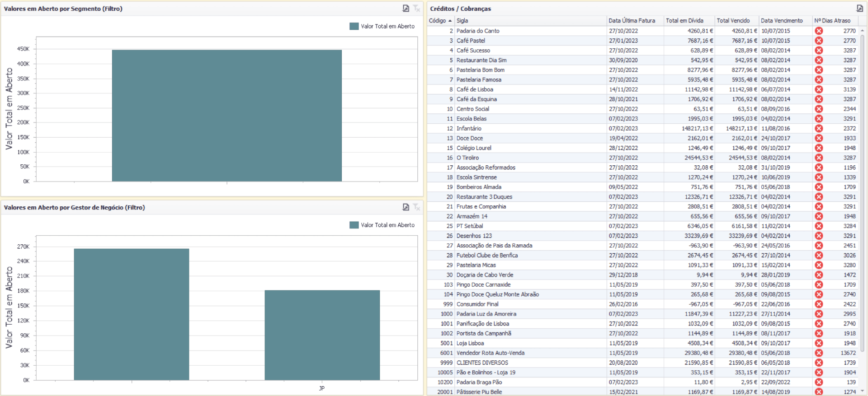Click the red overdue icon for CLIENTES DIVERSOS
This screenshot has height=396, width=868.
tap(819, 363)
